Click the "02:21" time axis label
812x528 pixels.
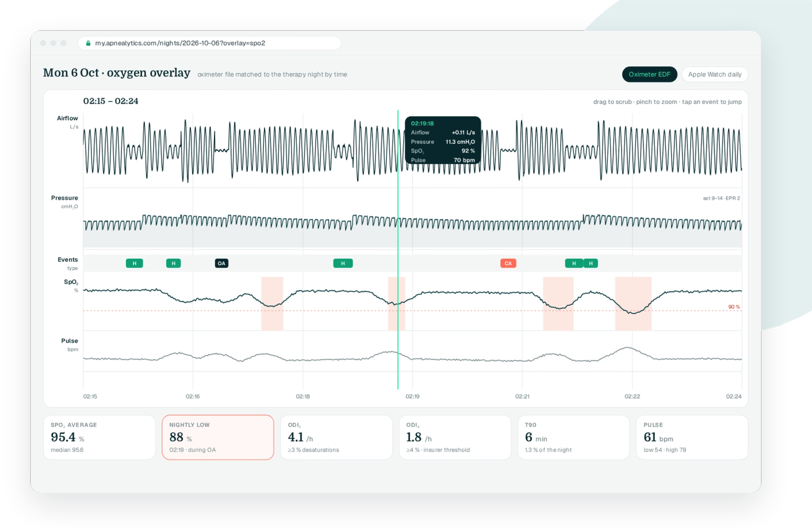[522, 397]
